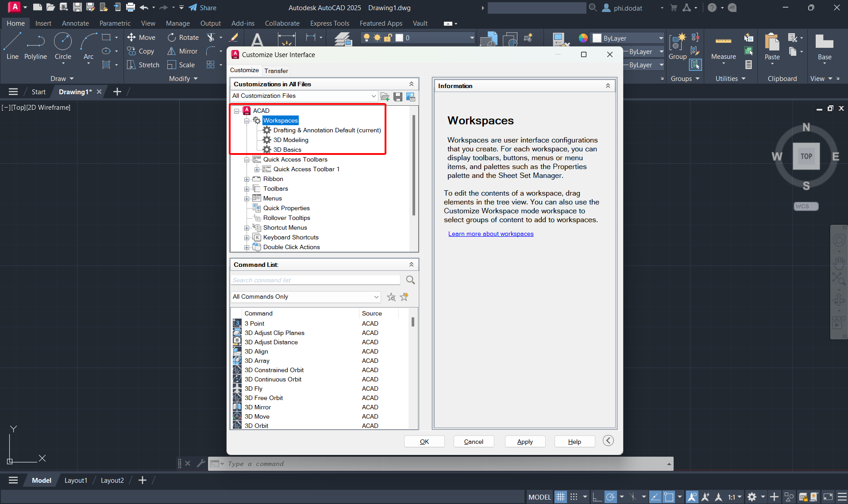
Task: Select the 3D Modeling workspace item
Action: (291, 140)
